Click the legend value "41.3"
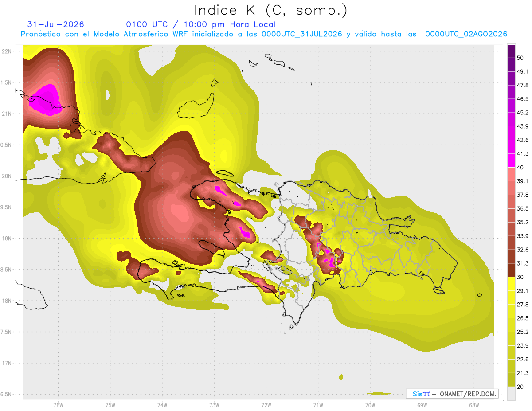This screenshot has height=411, width=532. pos(523,154)
